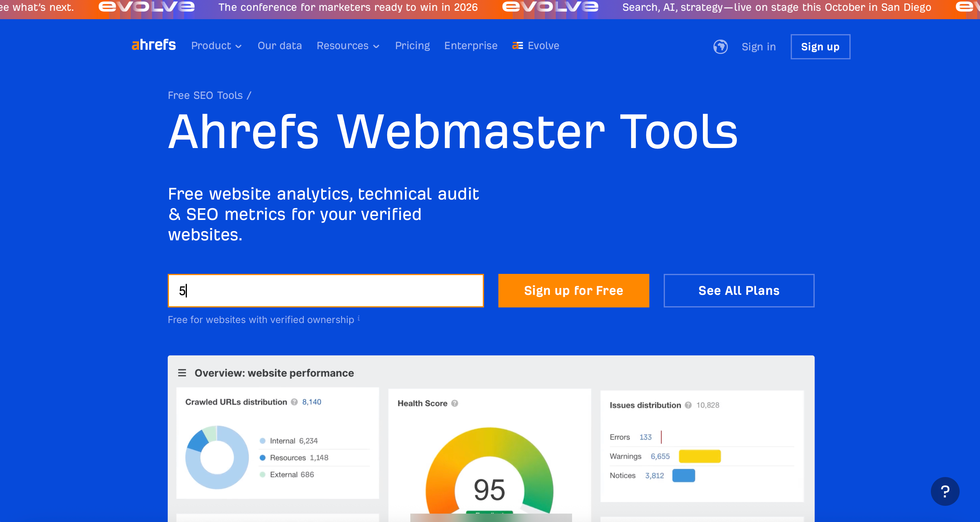Open the Overview hamburger menu icon
The image size is (980, 522).
coord(182,373)
